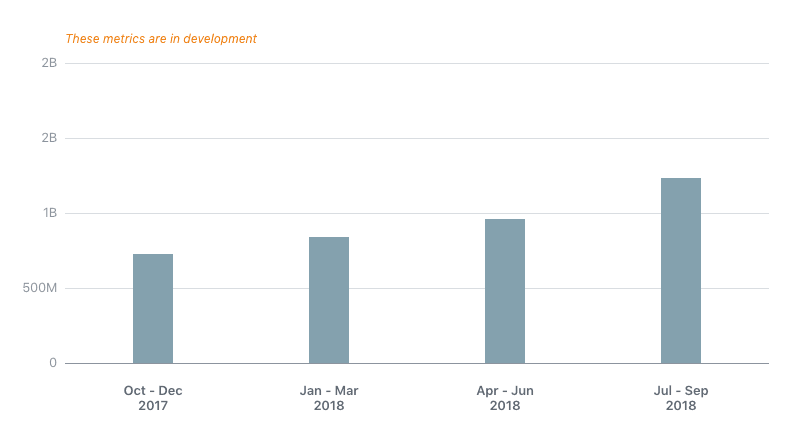
Task: Click the 'Jan - Mar' axis label
Action: [329, 391]
